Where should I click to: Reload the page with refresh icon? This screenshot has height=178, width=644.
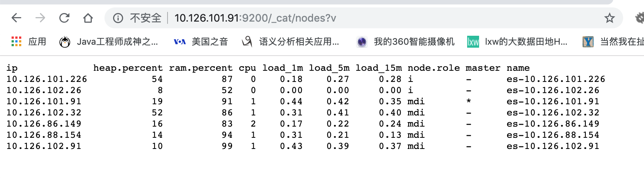point(64,18)
